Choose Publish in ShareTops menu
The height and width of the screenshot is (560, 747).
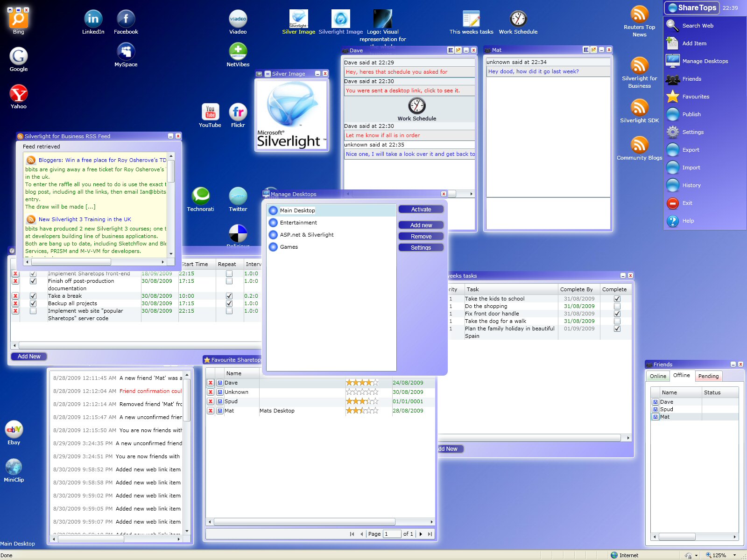tap(691, 114)
